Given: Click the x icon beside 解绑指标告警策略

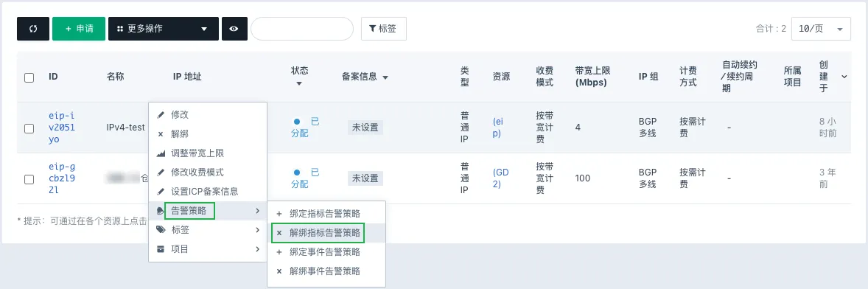Looking at the screenshot, I should coord(279,233).
